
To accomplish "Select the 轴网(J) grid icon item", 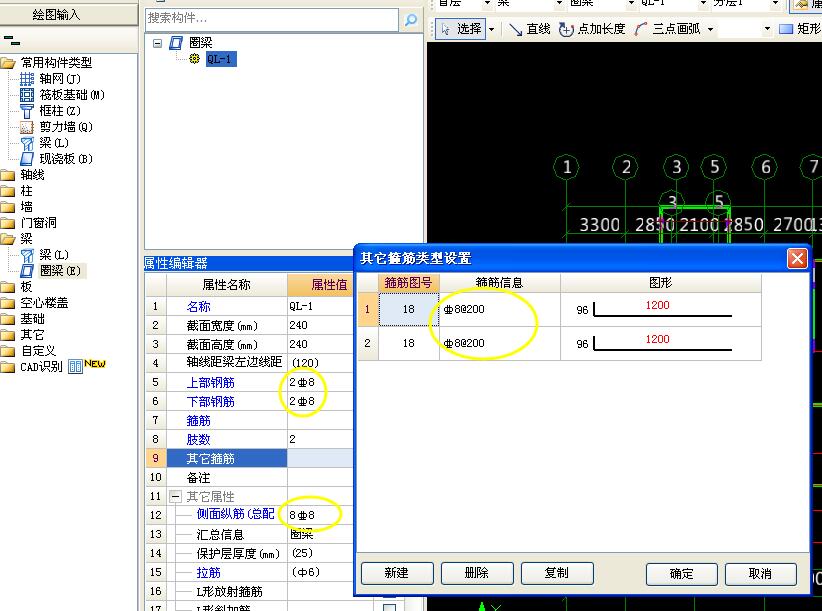I will coord(50,79).
